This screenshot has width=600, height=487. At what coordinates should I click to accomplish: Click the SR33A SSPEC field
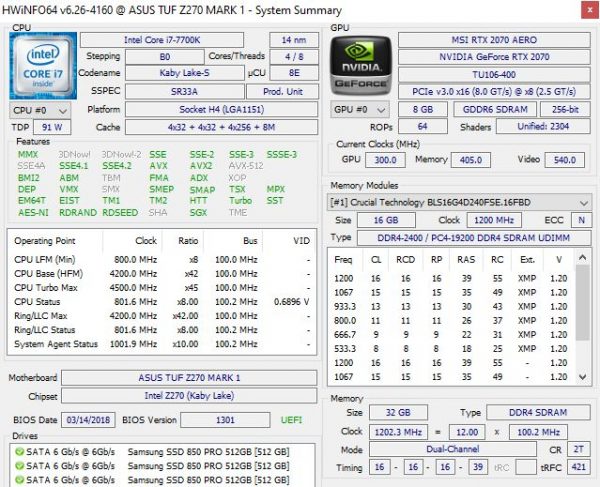tap(184, 91)
